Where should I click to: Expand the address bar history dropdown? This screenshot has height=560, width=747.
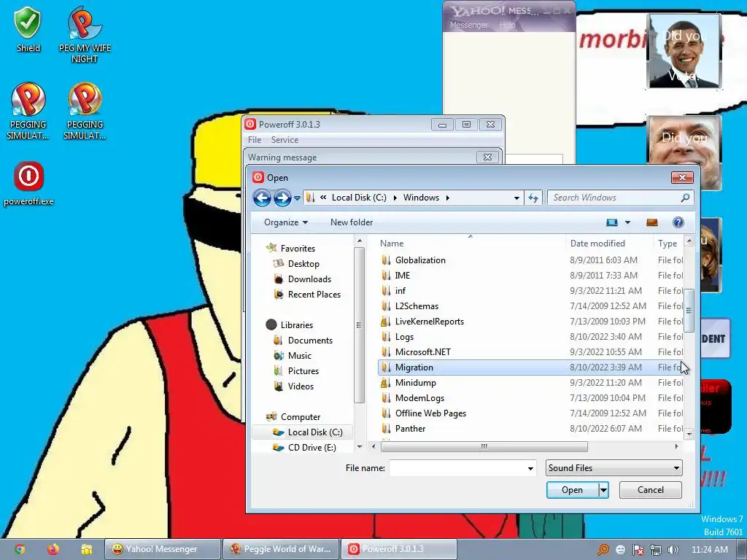tap(516, 198)
